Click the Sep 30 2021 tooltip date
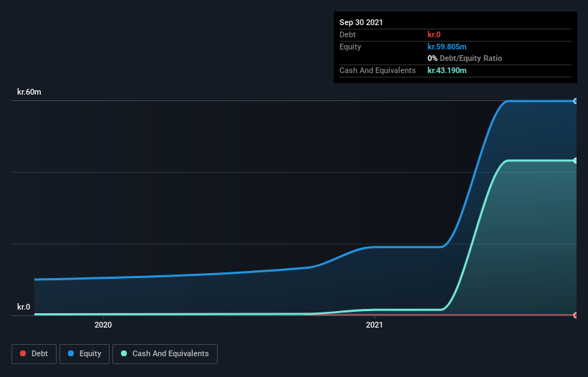Viewport: 588px width, 377px height. pos(361,22)
